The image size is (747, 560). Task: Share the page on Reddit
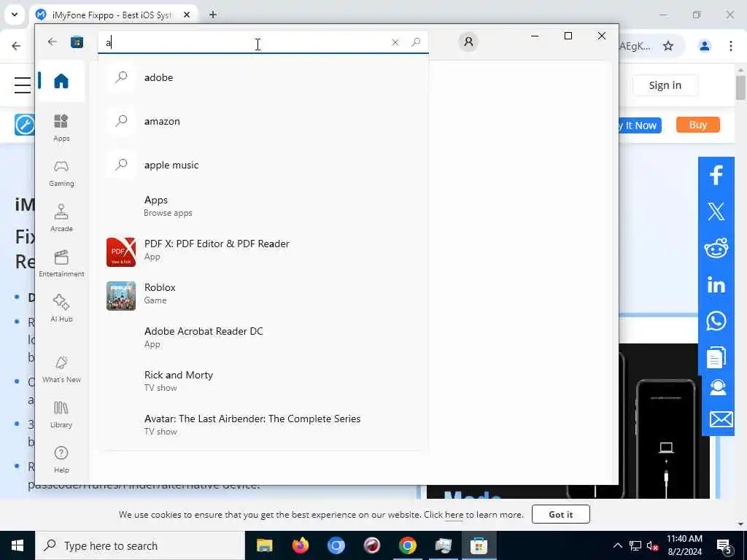click(716, 248)
